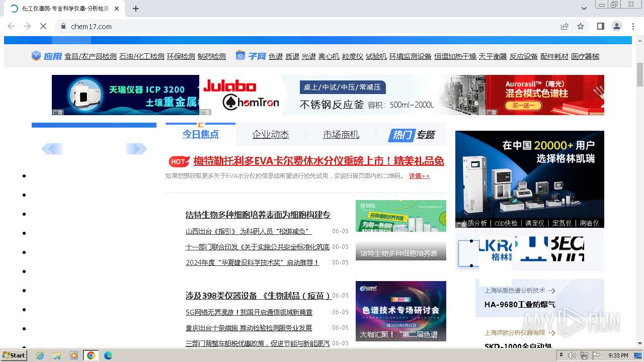Open 涉及398类仪器设备 headline

(258, 296)
